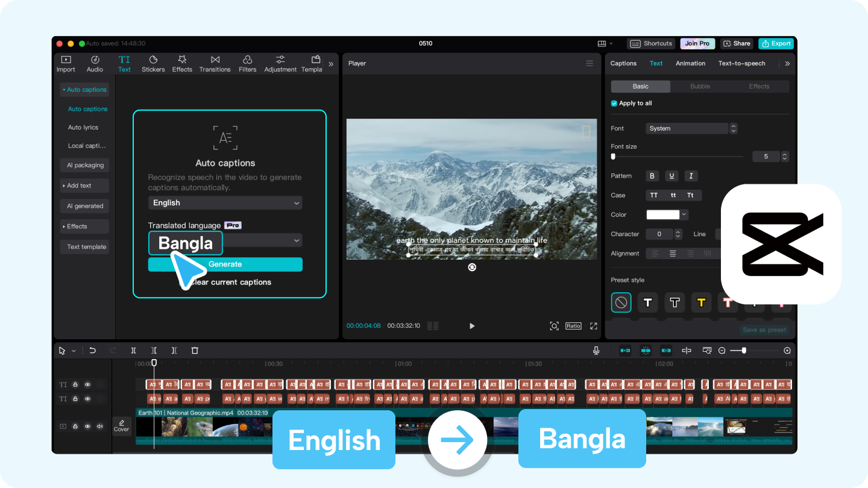Open the selection tool dropdown arrow
Image resolution: width=868 pixels, height=488 pixels.
[74, 351]
